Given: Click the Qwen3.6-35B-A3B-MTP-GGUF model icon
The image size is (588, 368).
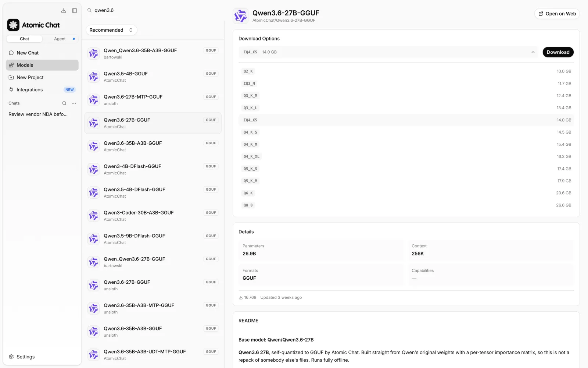Looking at the screenshot, I should coord(94,308).
